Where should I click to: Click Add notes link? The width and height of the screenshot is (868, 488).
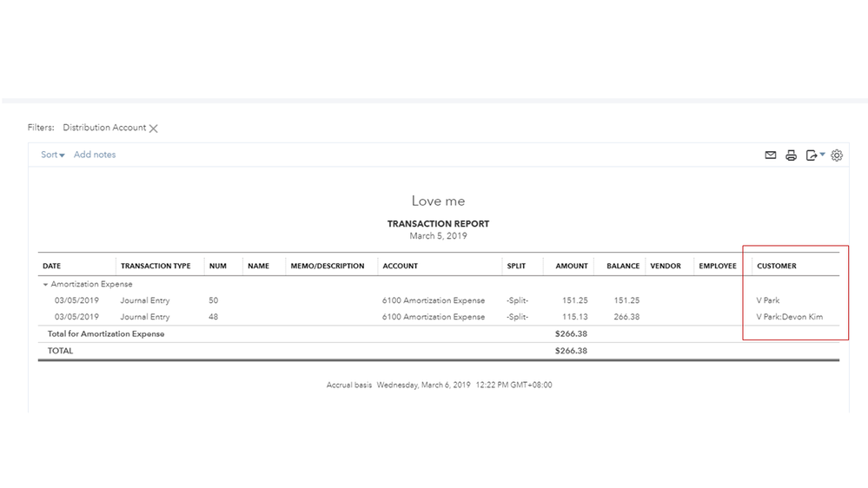tap(95, 155)
